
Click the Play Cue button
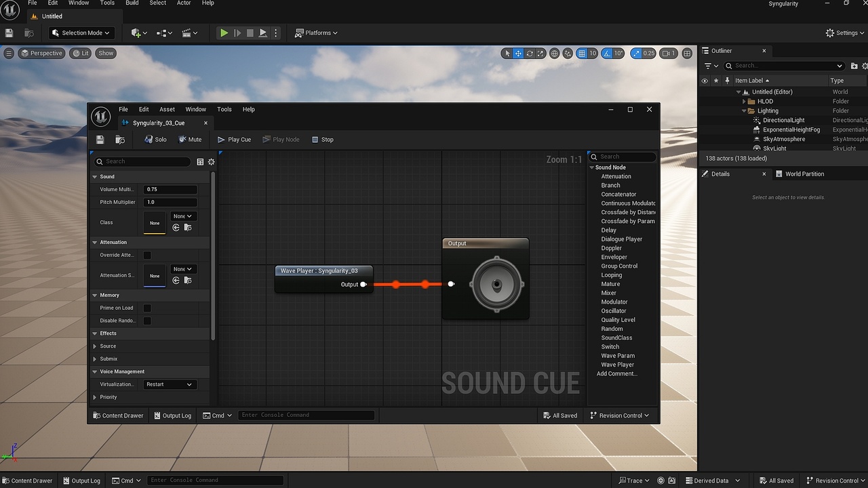tap(234, 140)
